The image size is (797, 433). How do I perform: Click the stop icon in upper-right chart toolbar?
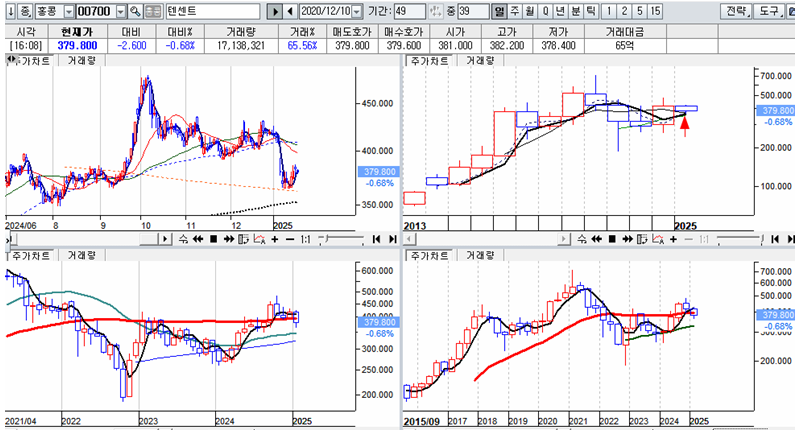pos(612,239)
